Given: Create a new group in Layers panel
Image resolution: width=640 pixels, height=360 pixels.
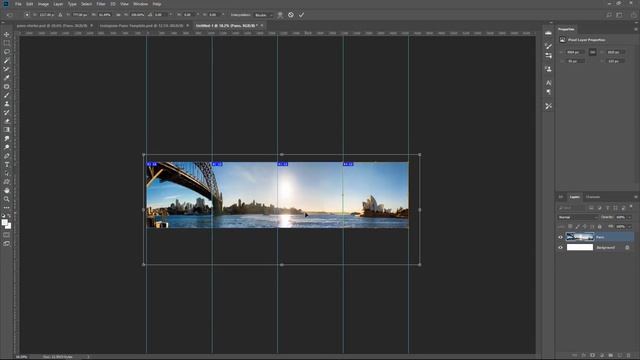Looking at the screenshot, I should (x=611, y=356).
